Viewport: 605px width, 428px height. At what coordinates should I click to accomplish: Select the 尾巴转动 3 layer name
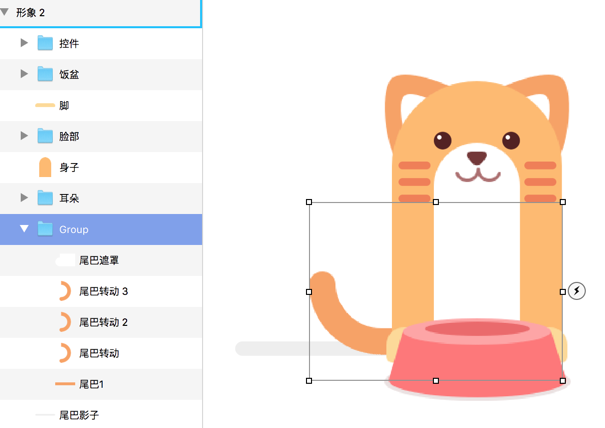point(103,291)
